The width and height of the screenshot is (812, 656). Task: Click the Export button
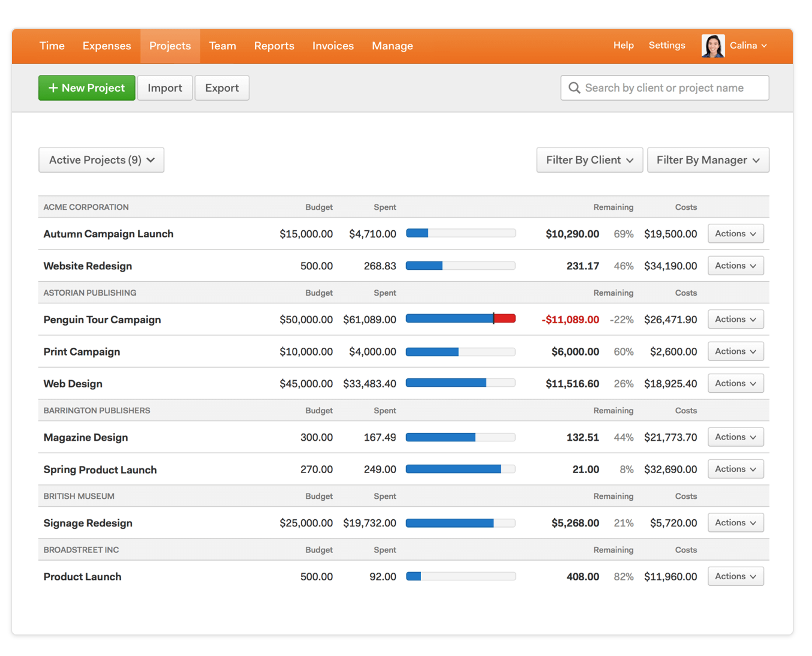pos(222,88)
